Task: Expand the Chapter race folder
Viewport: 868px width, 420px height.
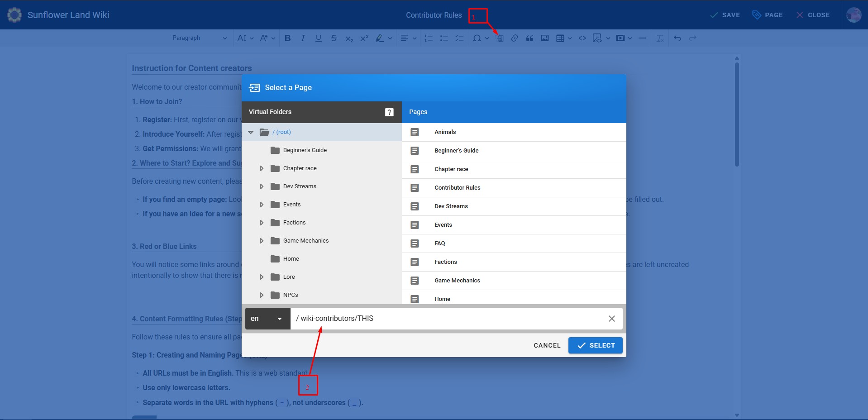Action: tap(262, 168)
